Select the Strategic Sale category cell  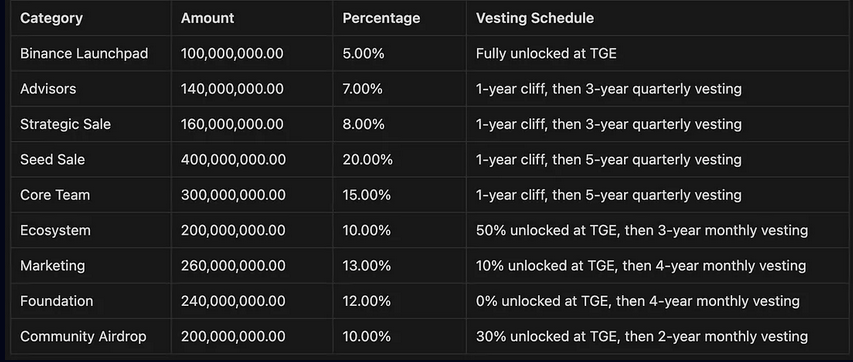tap(65, 124)
